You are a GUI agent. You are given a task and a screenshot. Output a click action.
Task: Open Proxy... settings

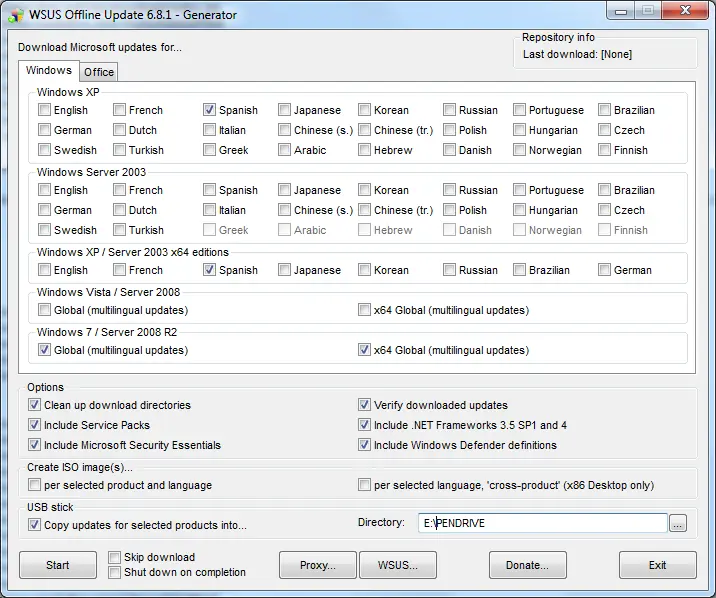click(x=318, y=565)
